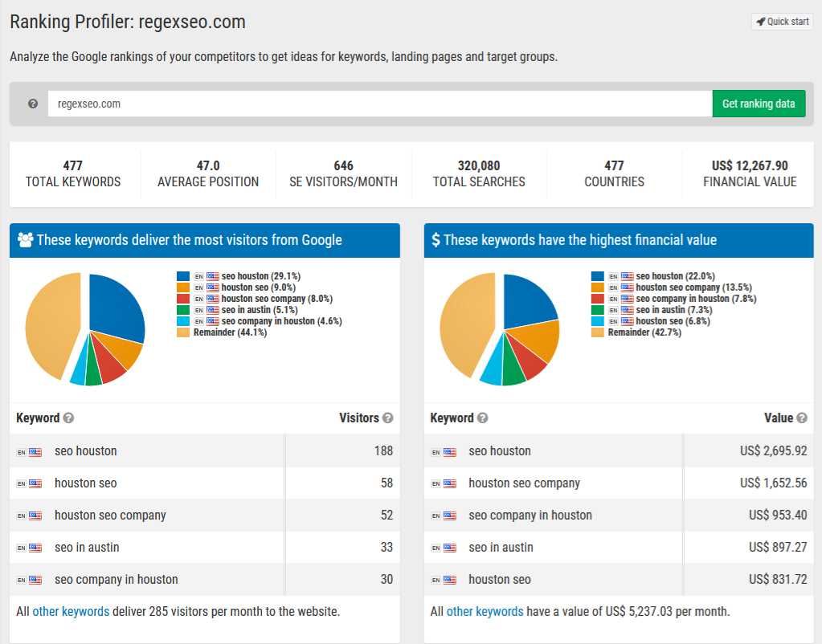
Task: Select the 'houston seo company' keyword in visitors table
Action: tap(110, 516)
